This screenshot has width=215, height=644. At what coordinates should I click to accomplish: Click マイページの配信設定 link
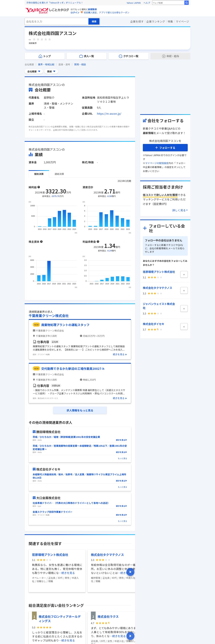pos(157,163)
